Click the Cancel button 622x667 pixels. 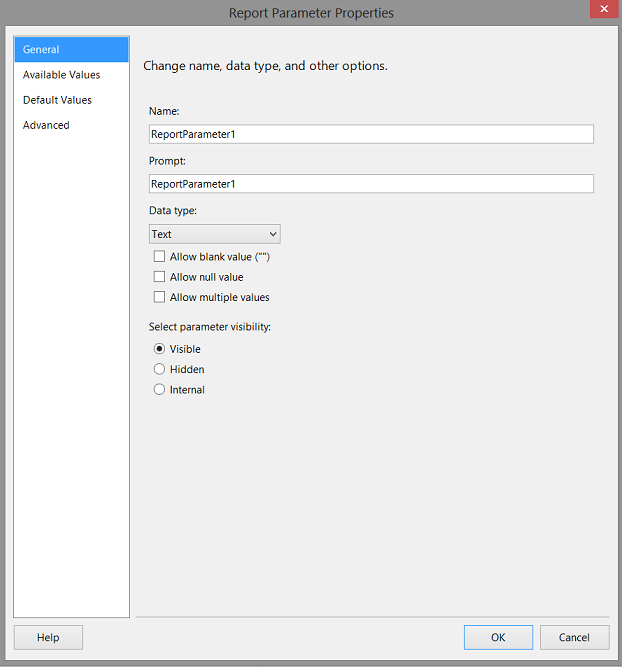[x=574, y=637]
